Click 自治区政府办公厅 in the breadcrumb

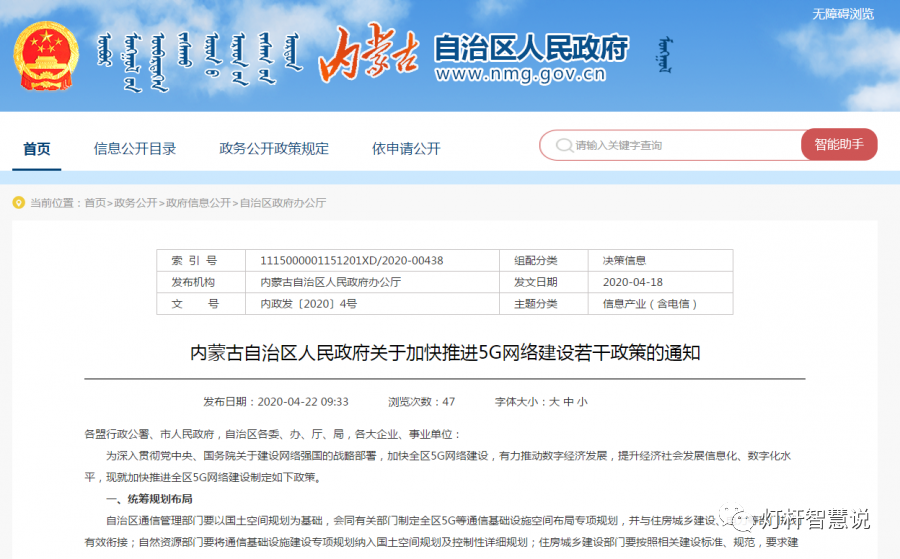click(282, 203)
